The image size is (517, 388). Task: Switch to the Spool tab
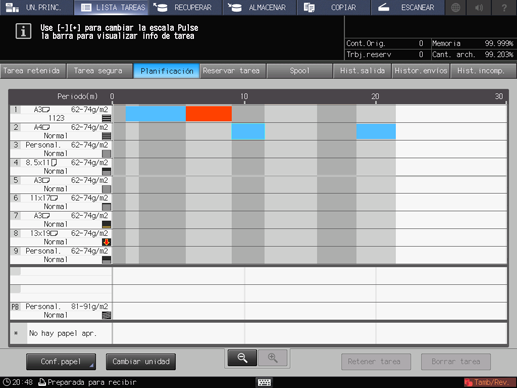pos(299,71)
